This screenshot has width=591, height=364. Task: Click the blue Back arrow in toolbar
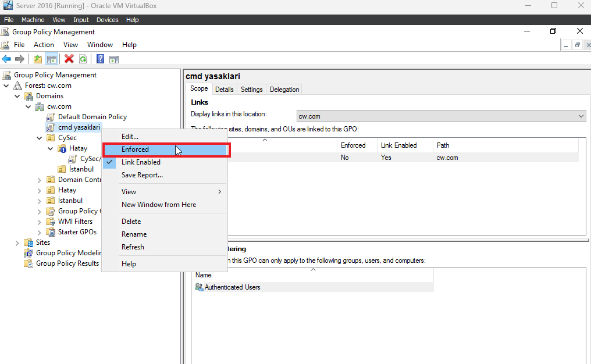[x=6, y=59]
